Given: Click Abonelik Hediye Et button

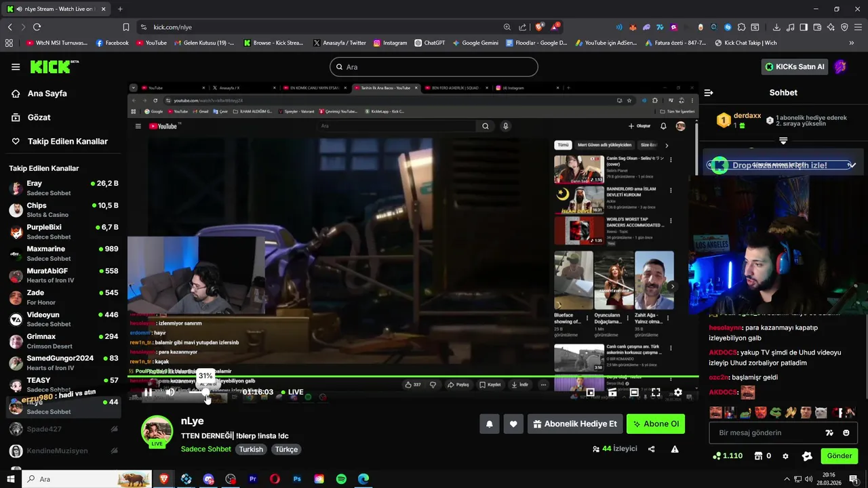Looking at the screenshot, I should tap(575, 424).
